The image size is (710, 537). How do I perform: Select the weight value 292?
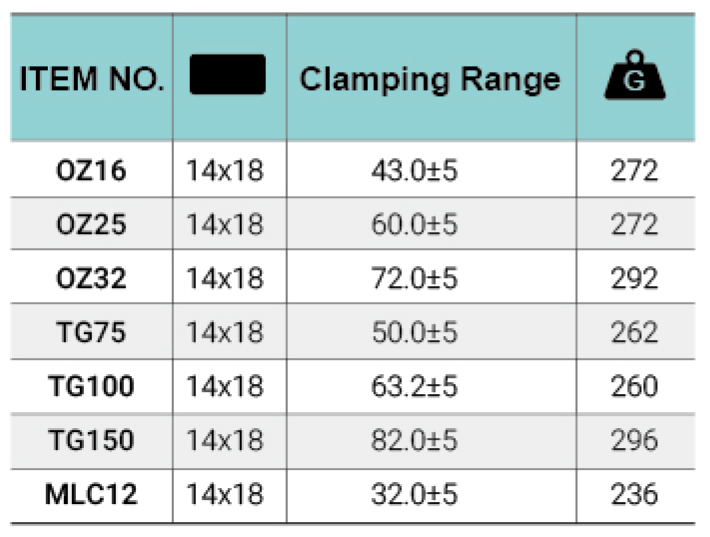[634, 278]
